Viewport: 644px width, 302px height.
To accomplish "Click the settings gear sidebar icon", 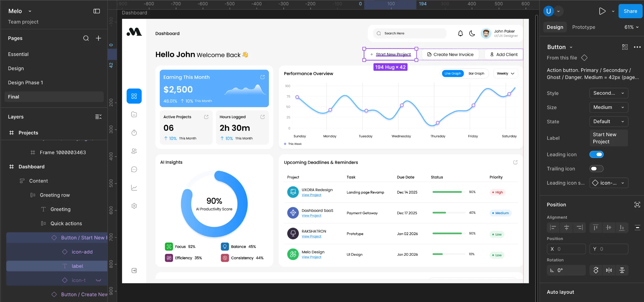I will point(134,206).
